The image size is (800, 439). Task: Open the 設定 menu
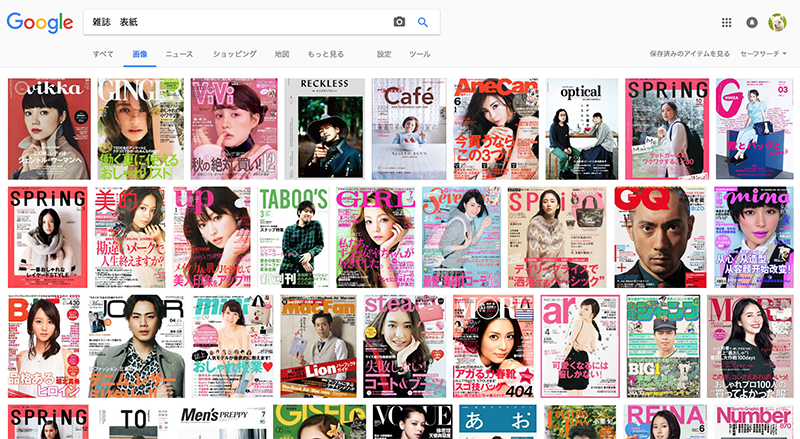coord(384,54)
